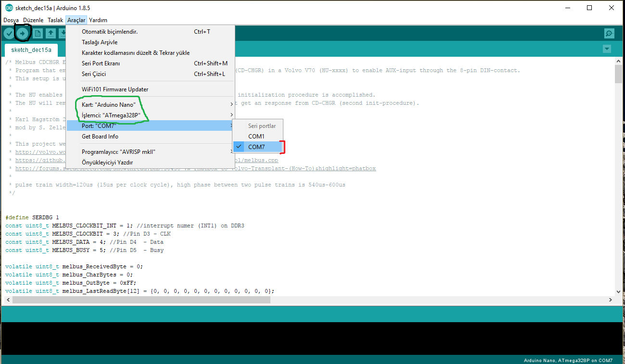Image resolution: width=625 pixels, height=364 pixels.
Task: Open Seri Port Ekranı
Action: coord(150,63)
